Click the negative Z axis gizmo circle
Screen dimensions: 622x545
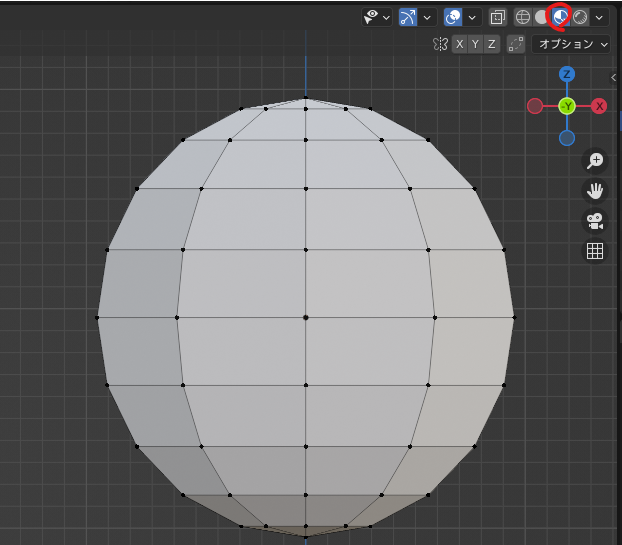pos(567,138)
